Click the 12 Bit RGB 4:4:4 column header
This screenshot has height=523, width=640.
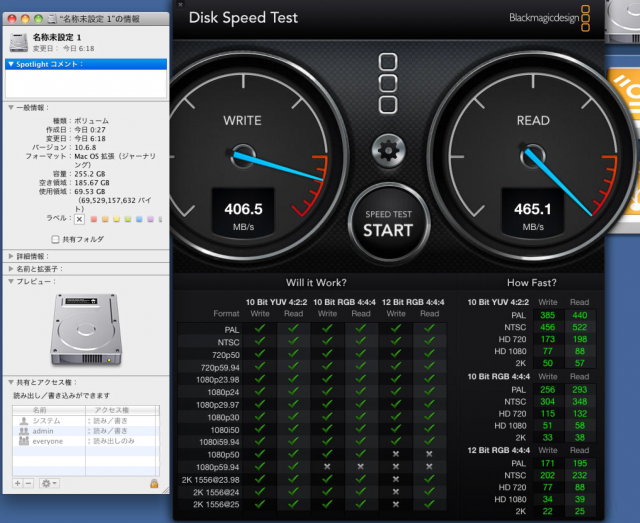pos(413,302)
